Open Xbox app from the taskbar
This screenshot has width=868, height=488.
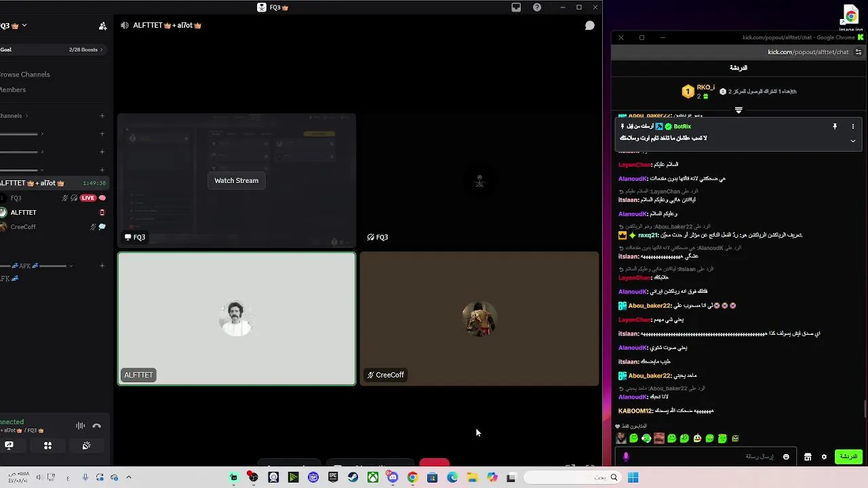click(373, 478)
